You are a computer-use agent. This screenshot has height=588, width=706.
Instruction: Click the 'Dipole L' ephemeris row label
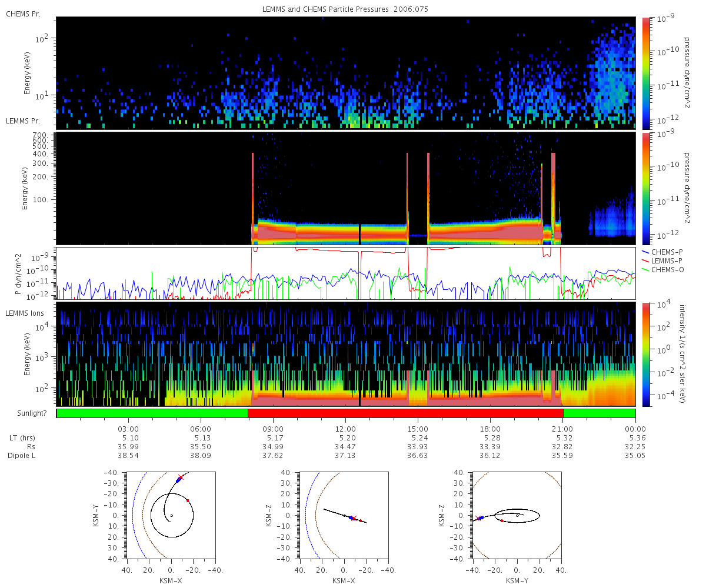coord(22,455)
